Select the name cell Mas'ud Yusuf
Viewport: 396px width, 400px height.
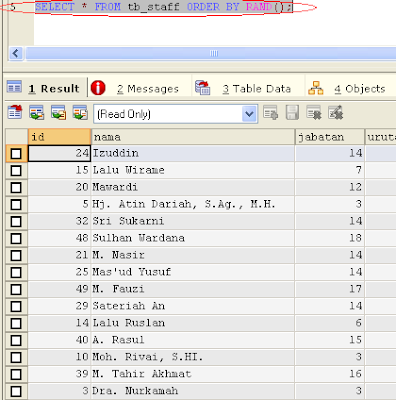pyautogui.click(x=193, y=272)
